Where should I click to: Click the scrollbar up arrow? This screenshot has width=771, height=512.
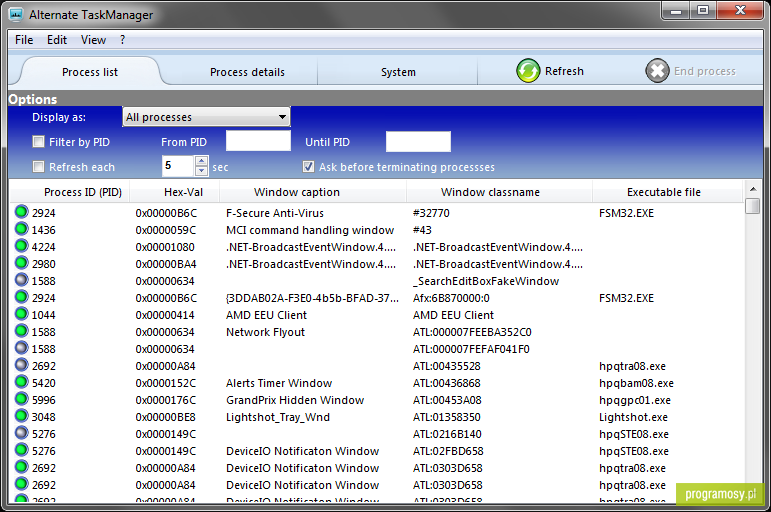[x=753, y=189]
